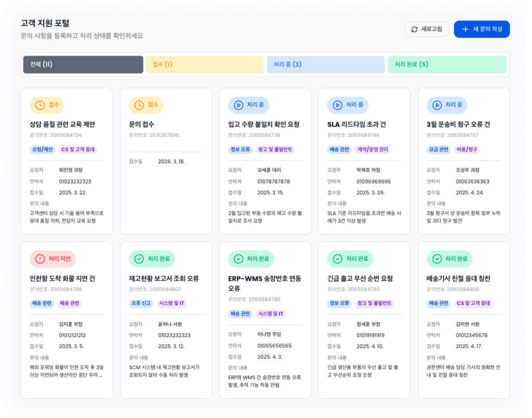Select the 전체 (11) filter tab
532x418 pixels.
tap(83, 64)
